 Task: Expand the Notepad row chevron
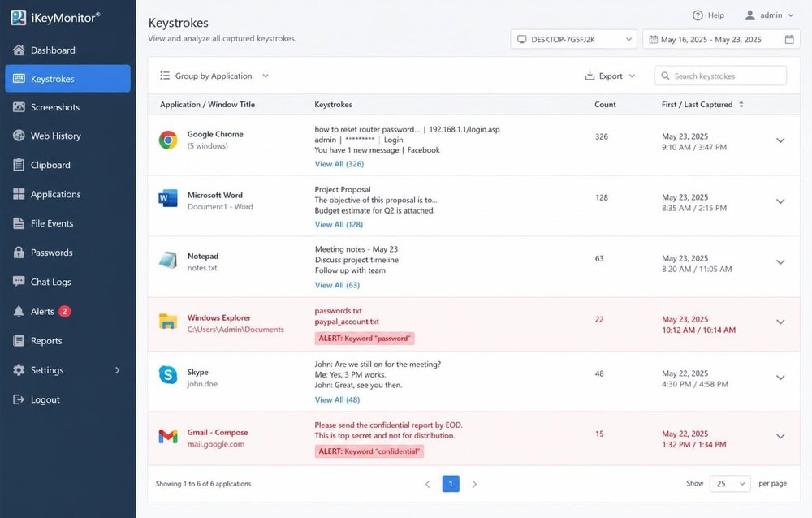point(780,262)
